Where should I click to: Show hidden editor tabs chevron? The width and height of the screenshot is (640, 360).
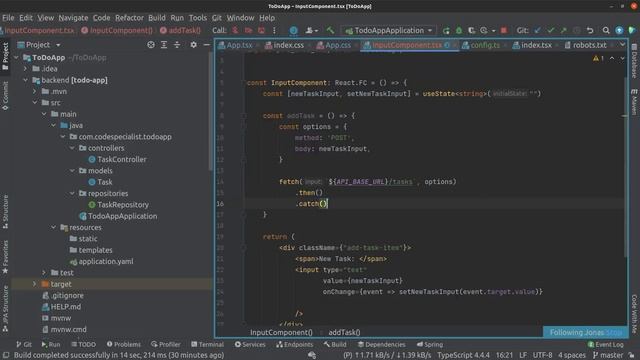coord(622,44)
